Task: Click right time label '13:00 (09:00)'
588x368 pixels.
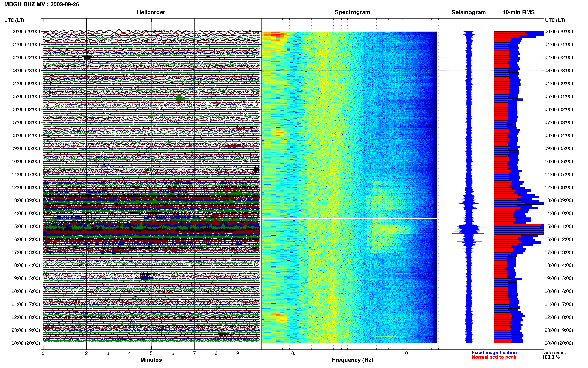Action: (559, 200)
